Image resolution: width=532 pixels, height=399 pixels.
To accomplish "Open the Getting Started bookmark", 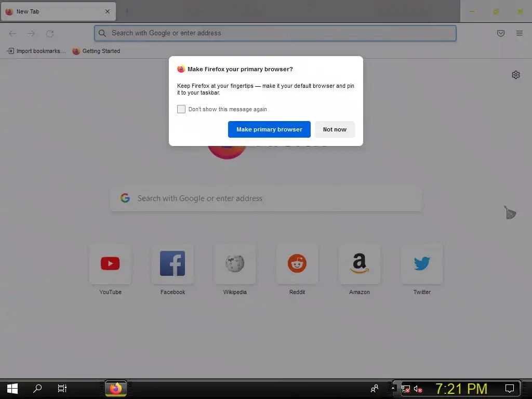I will (96, 51).
